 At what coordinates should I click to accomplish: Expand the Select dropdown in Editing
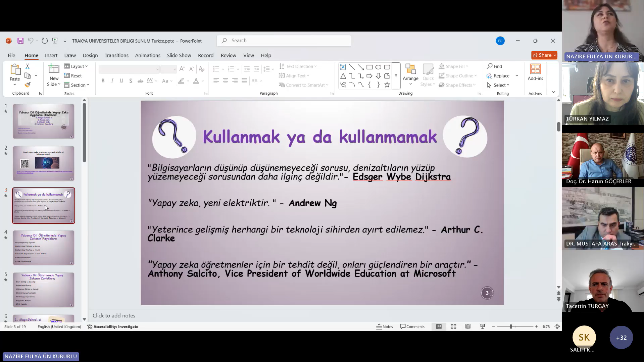point(499,85)
